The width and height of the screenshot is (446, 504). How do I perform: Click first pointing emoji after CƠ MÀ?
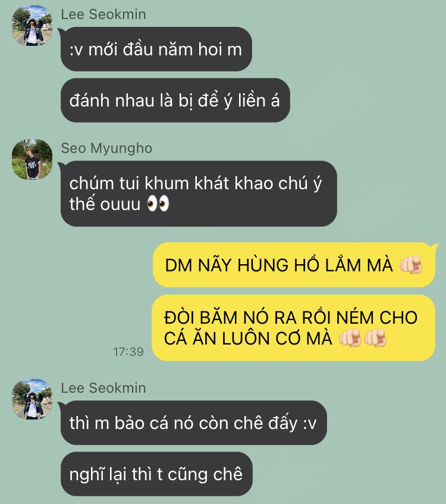click(x=350, y=338)
